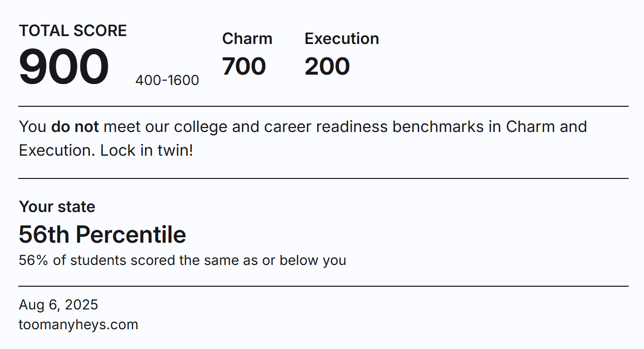Click the 'Your state' heading
Screen dimensions: 644x349
(x=57, y=207)
